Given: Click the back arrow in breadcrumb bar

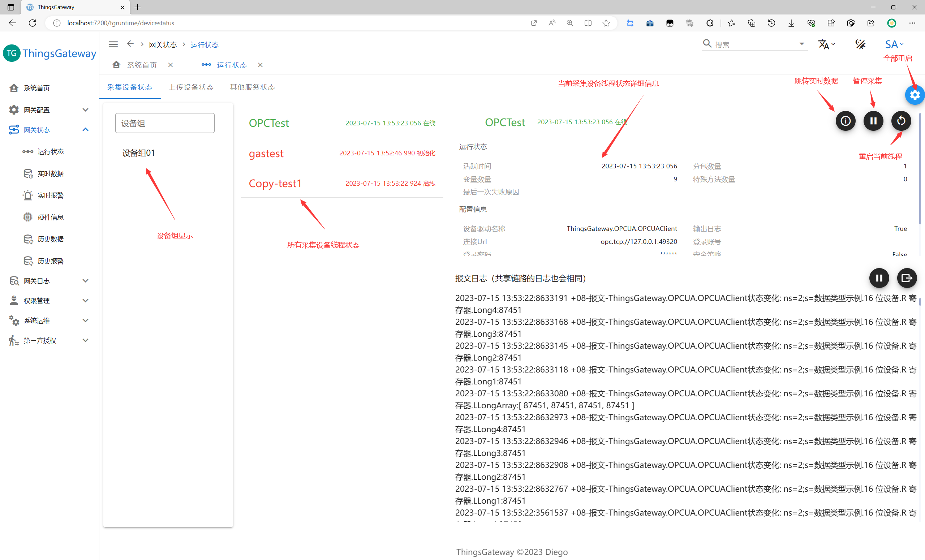Looking at the screenshot, I should point(130,44).
